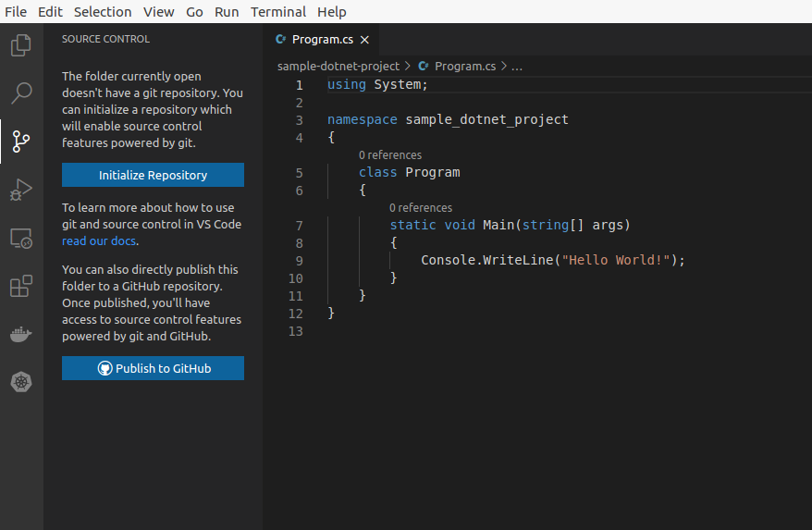
Task: Open the Terminal menu
Action: [277, 12]
